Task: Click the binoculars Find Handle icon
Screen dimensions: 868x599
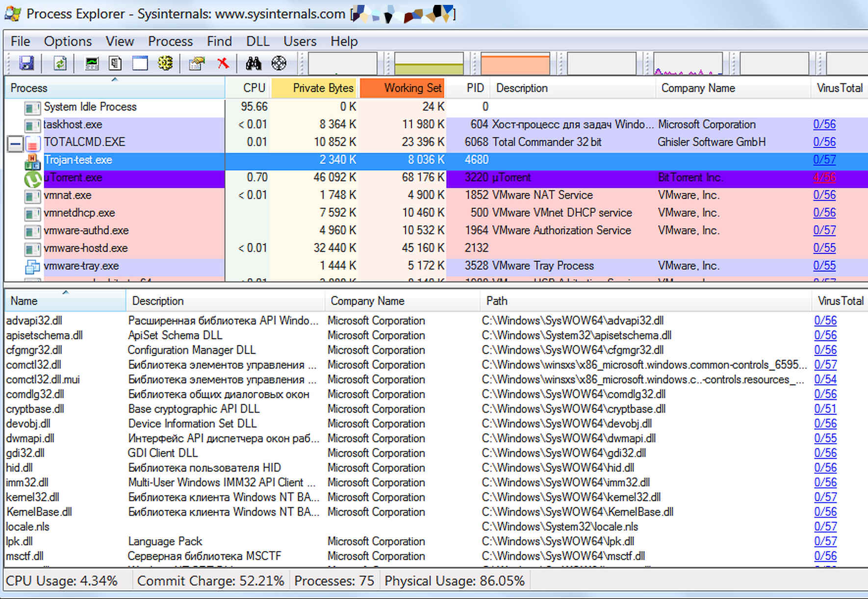Action: point(254,63)
